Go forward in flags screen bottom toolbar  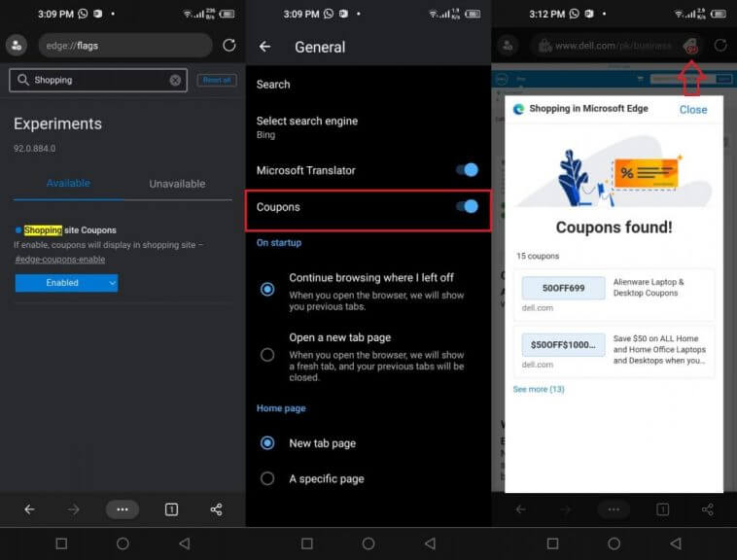click(x=73, y=509)
